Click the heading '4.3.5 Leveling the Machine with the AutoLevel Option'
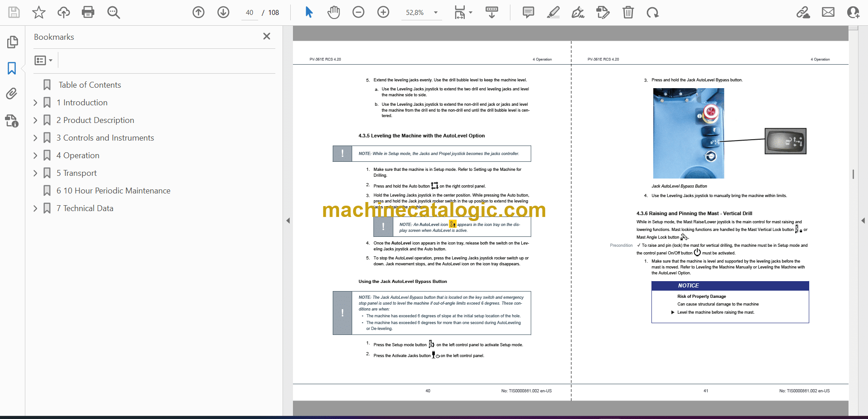Screen dimensions: 868x419 click(421, 136)
